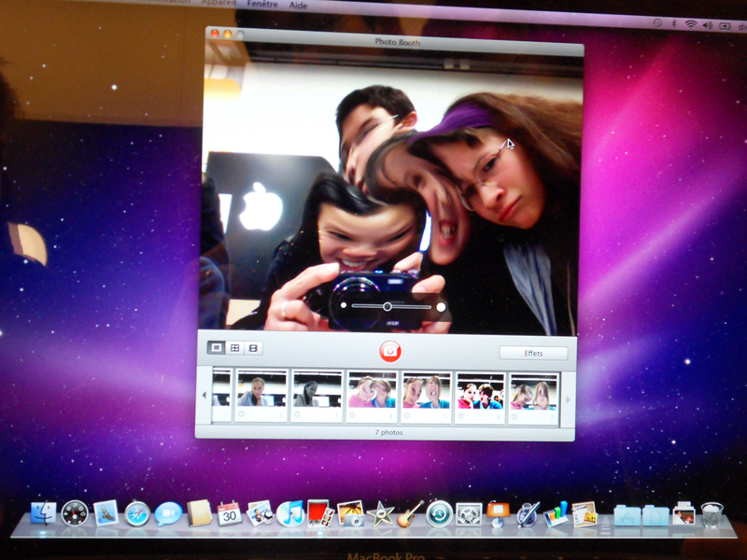This screenshot has height=560, width=747.
Task: Open the Aide menu
Action: 299,5
